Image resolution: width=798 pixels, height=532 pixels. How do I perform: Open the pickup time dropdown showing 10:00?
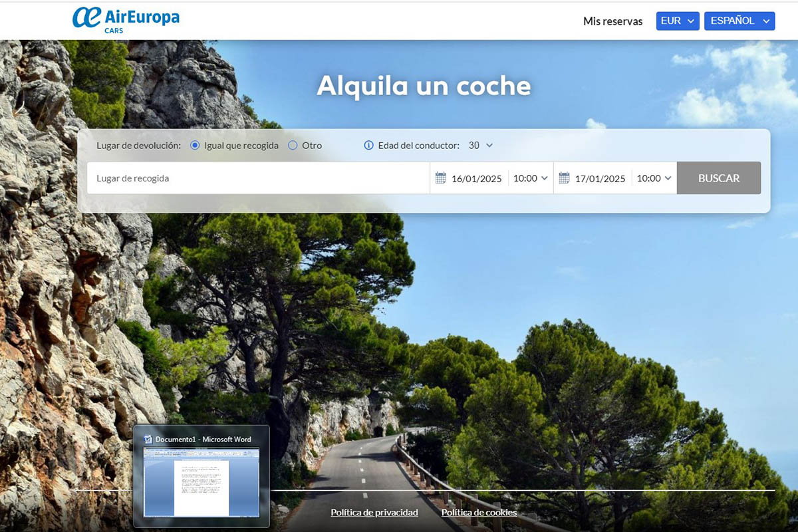[530, 178]
